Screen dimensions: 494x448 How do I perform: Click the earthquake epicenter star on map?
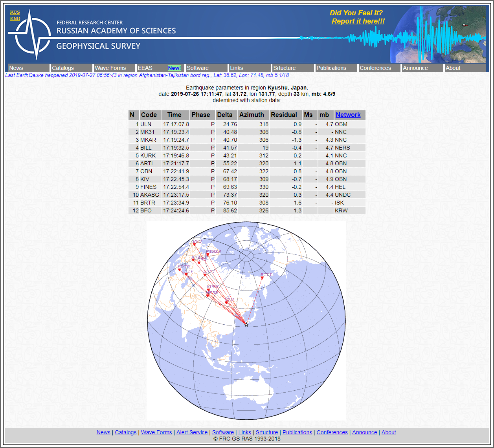[x=246, y=325]
